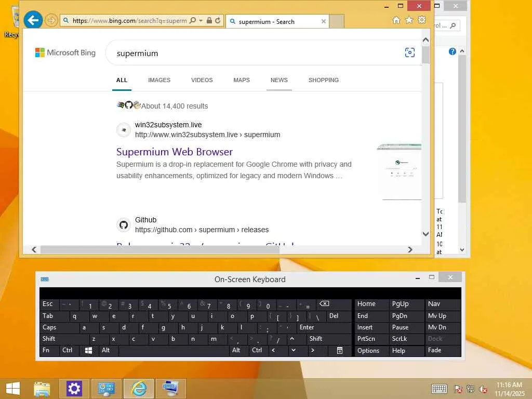Open a new blank tab in Internet Explorer
Viewport: 532px width, 399px height.
coord(337,21)
